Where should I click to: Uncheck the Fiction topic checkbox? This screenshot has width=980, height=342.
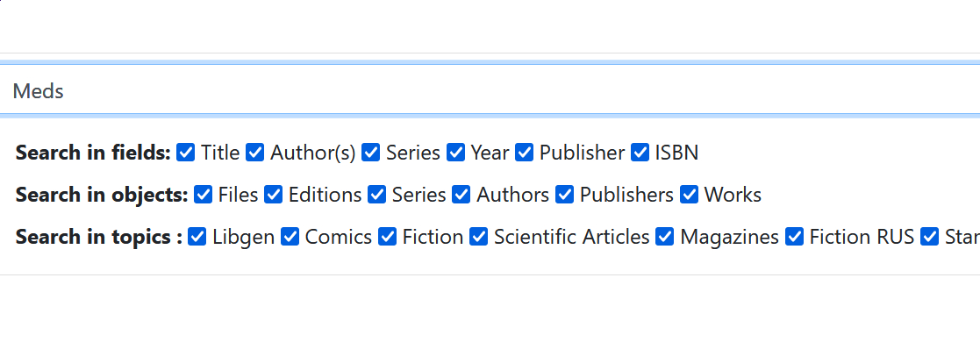click(388, 237)
